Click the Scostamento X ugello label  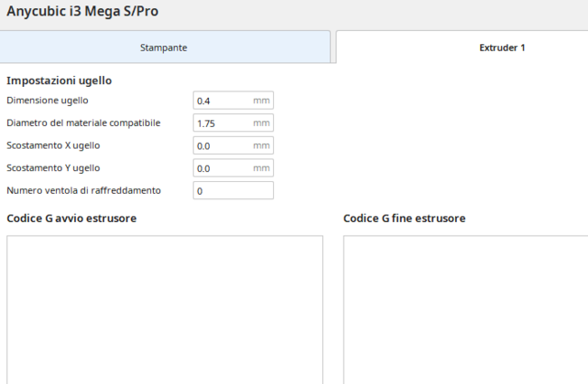tap(53, 146)
